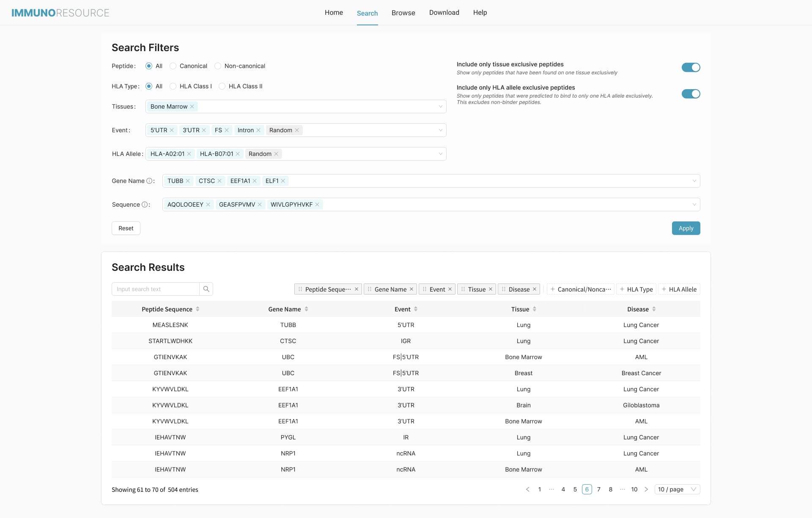Screen dimensions: 812x518
Task: Click the Reset button
Action: point(126,228)
